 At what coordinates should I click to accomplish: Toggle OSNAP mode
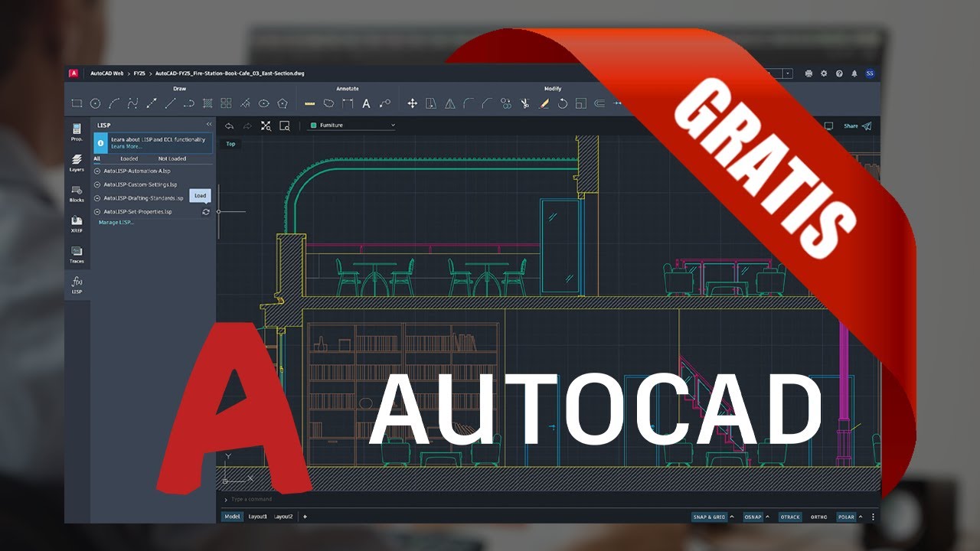(x=753, y=517)
